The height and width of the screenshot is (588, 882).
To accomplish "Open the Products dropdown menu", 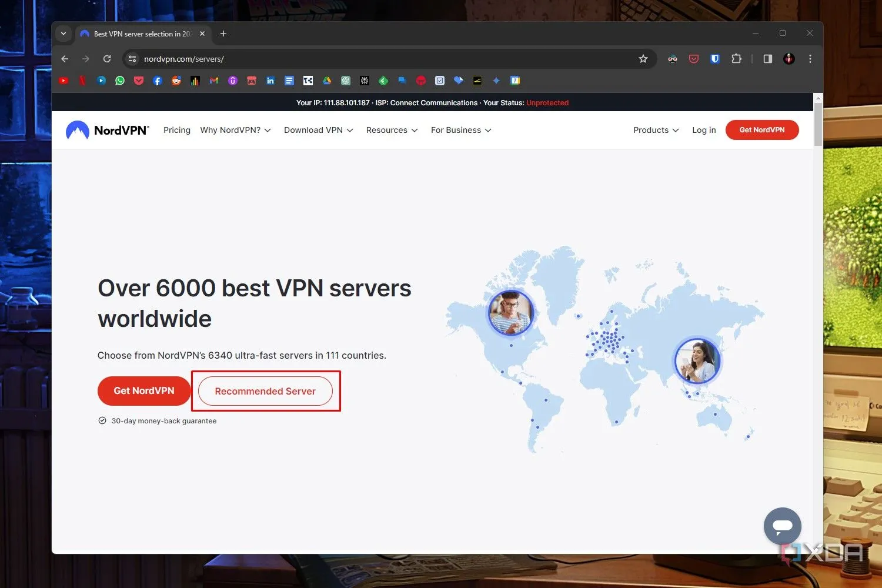I will [656, 130].
